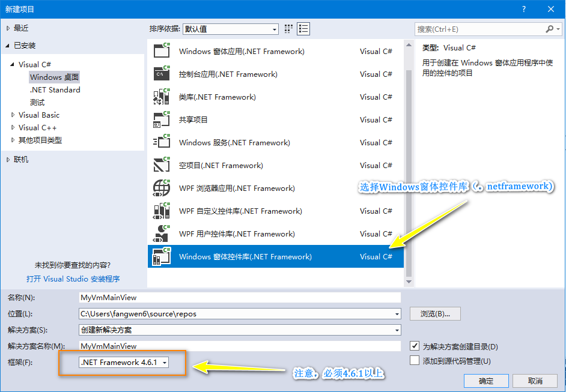Select the WPF 浏览器应用 template icon
The image size is (566, 392).
coord(161,188)
